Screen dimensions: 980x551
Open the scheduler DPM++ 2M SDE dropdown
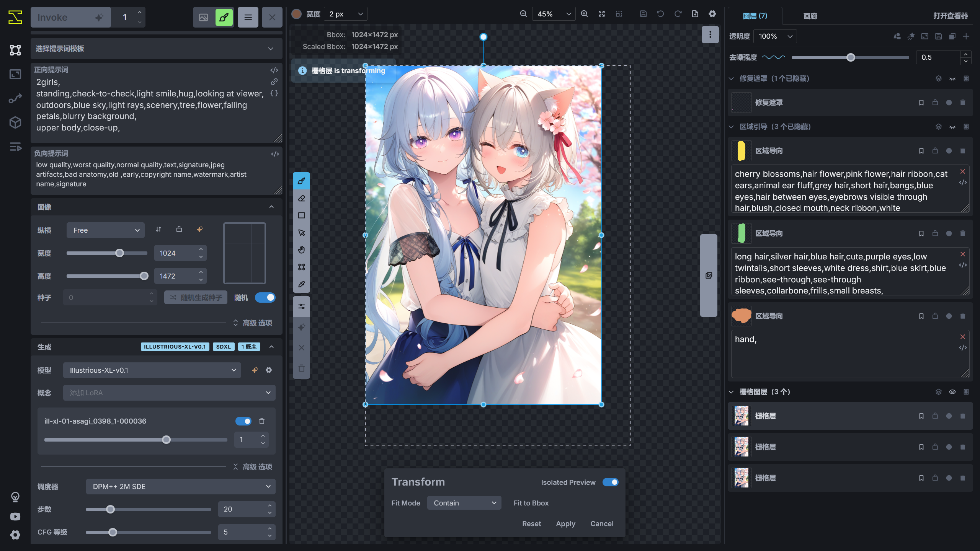pyautogui.click(x=181, y=487)
